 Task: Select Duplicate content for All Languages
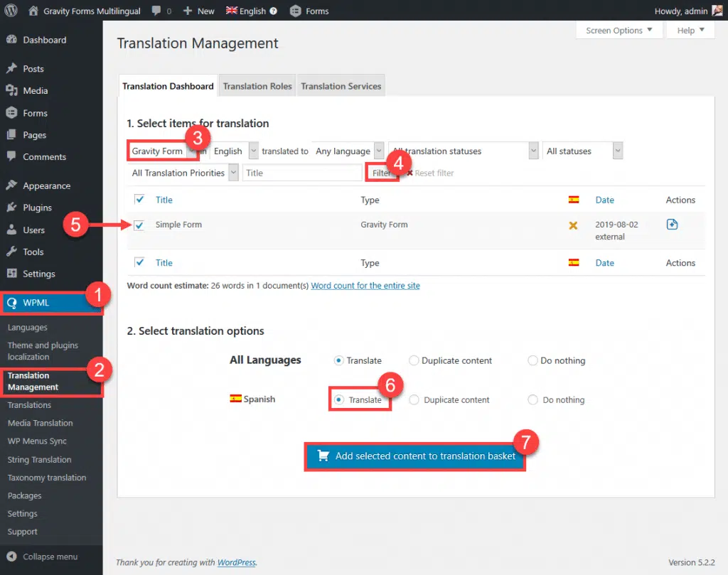pyautogui.click(x=413, y=360)
